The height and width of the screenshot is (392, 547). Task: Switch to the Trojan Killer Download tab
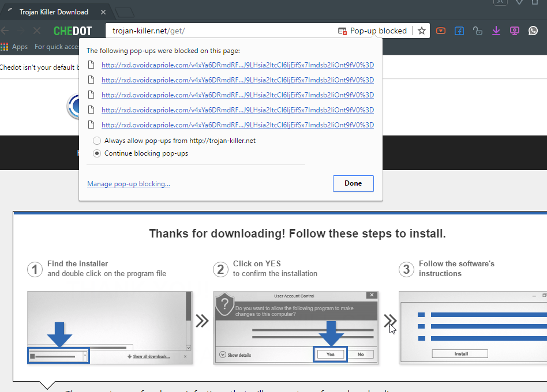click(54, 12)
